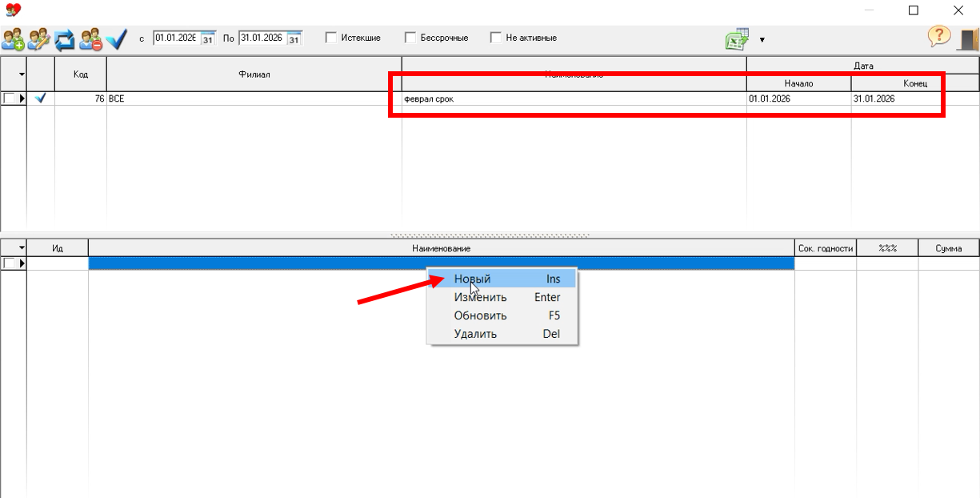Select the ВСЕ branch cell
This screenshot has height=498, width=980.
pos(254,98)
